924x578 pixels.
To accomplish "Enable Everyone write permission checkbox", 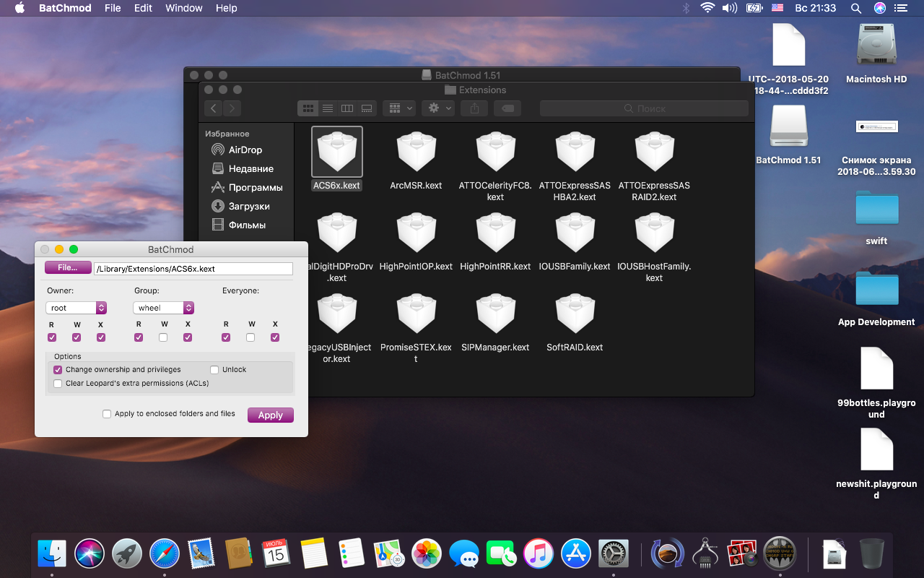I will point(250,337).
